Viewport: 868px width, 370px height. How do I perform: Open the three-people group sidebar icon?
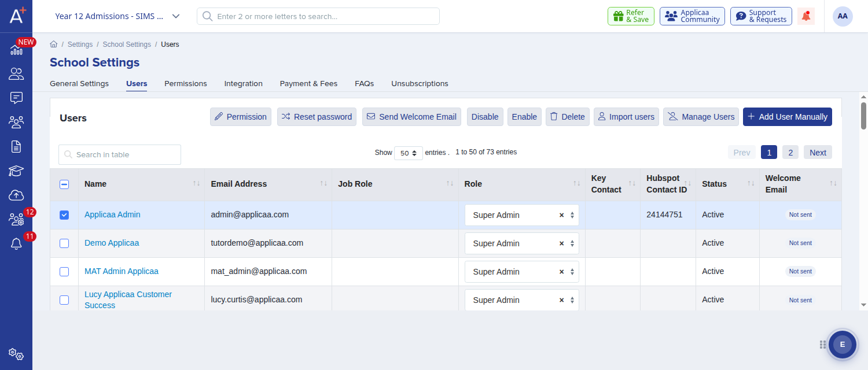tap(16, 122)
